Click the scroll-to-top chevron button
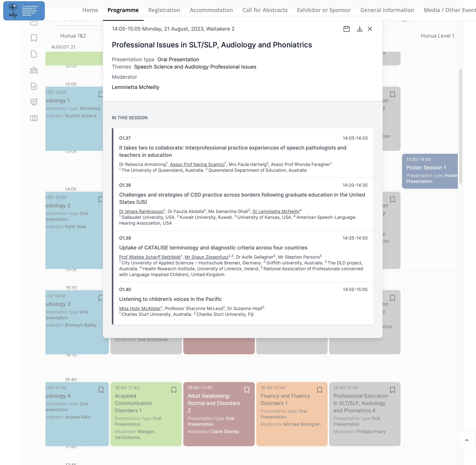This screenshot has height=465, width=476. (467, 440)
